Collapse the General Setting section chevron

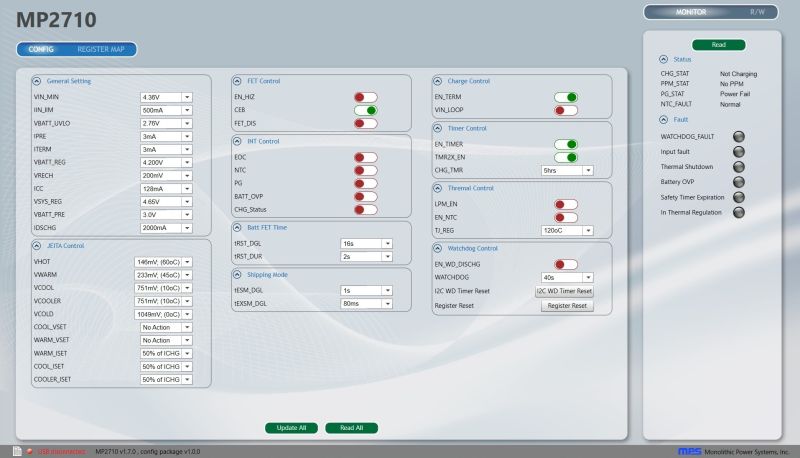(x=37, y=81)
